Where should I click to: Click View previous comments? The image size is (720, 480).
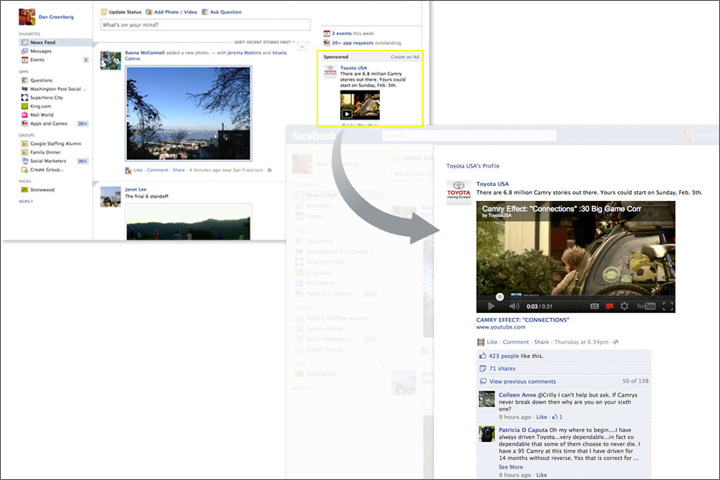click(523, 381)
